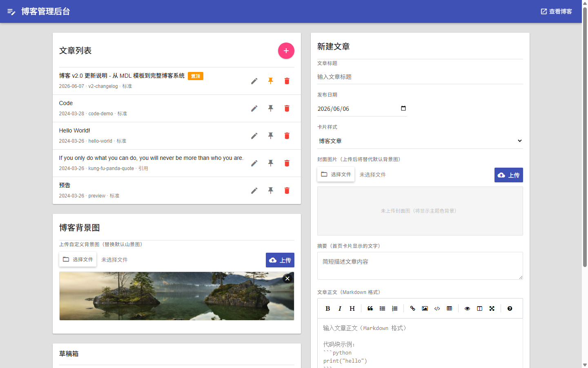This screenshot has width=588, height=368.
Task: Remove the current background image preview
Action: (x=287, y=278)
